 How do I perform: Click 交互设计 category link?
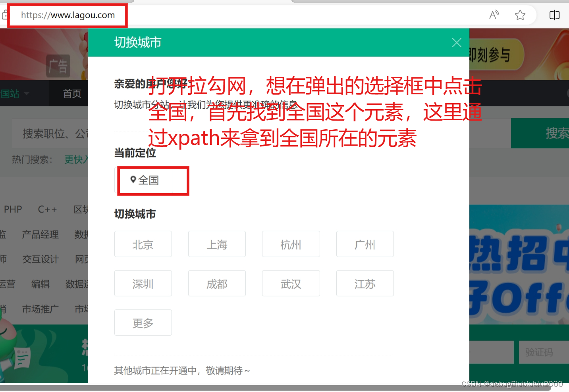pos(41,259)
